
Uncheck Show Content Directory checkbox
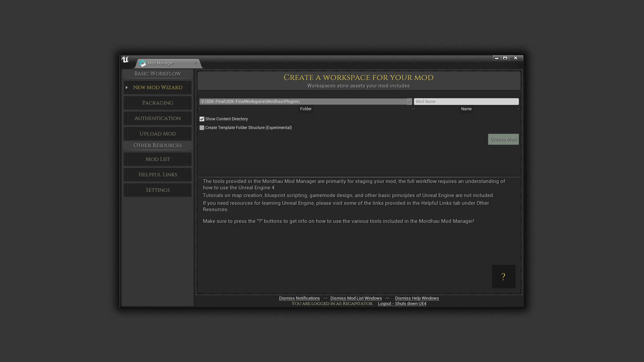click(x=202, y=119)
